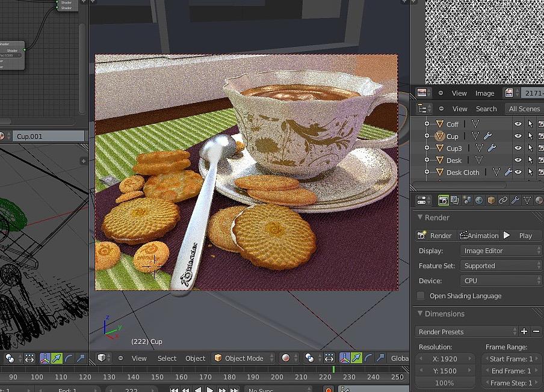Click the resolution percentage 100% slider
Screen dimensions: 544x392
(x=445, y=383)
